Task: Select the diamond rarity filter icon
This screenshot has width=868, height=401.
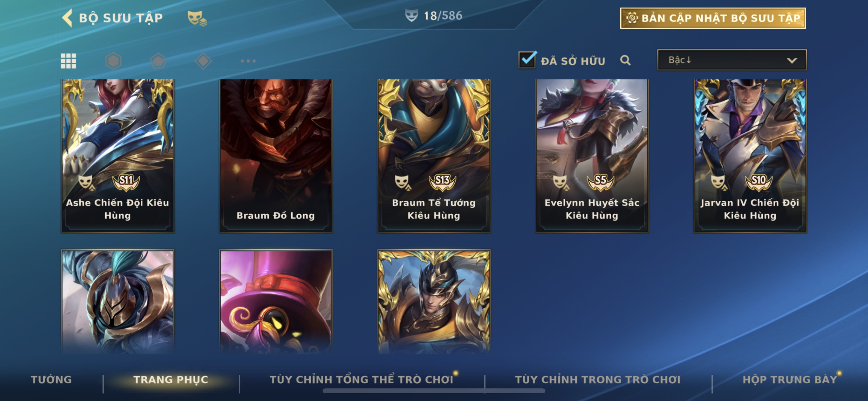Action: (203, 61)
